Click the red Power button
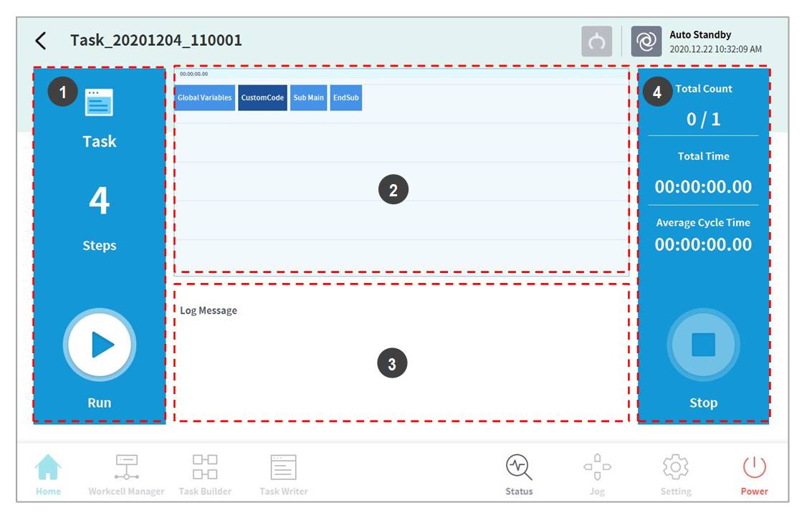The width and height of the screenshot is (812, 513). 754,474
